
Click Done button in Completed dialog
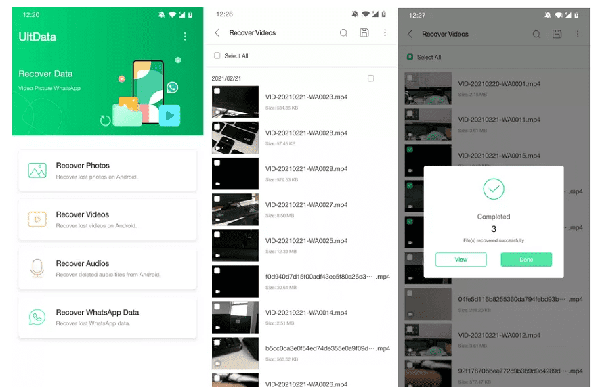526,260
